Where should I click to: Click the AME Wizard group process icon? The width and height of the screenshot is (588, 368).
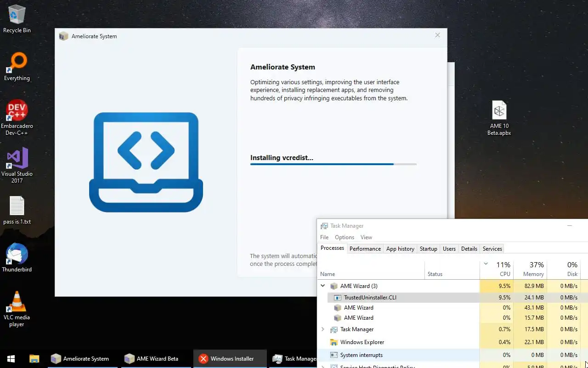334,286
